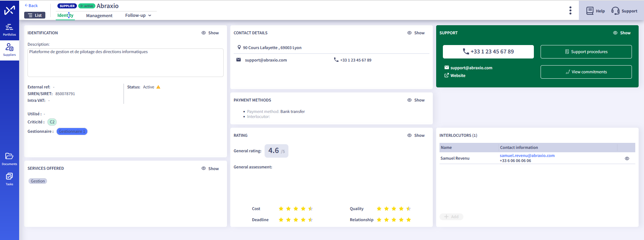644x240 pixels.
Task: Open the support Website link
Action: click(x=458, y=76)
